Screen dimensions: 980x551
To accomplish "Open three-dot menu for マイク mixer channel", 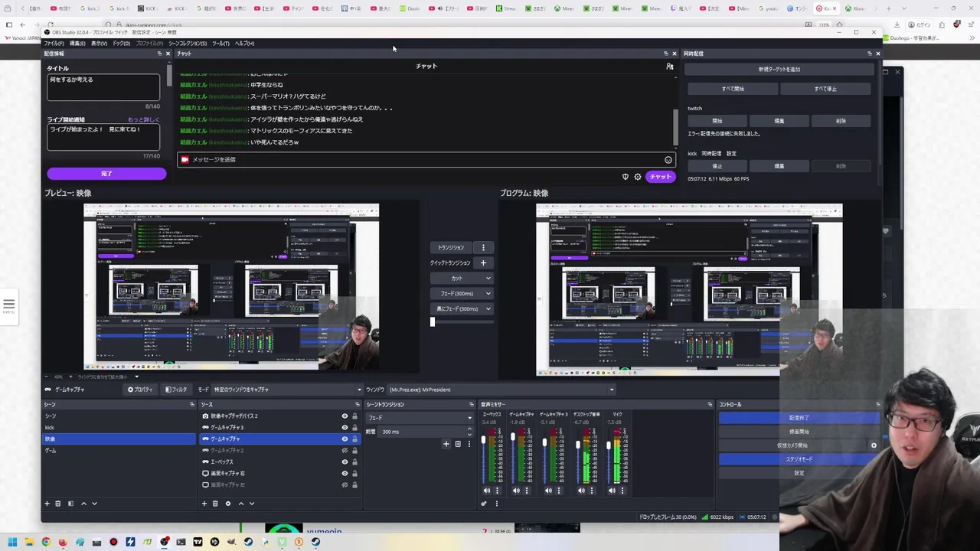I will [622, 491].
